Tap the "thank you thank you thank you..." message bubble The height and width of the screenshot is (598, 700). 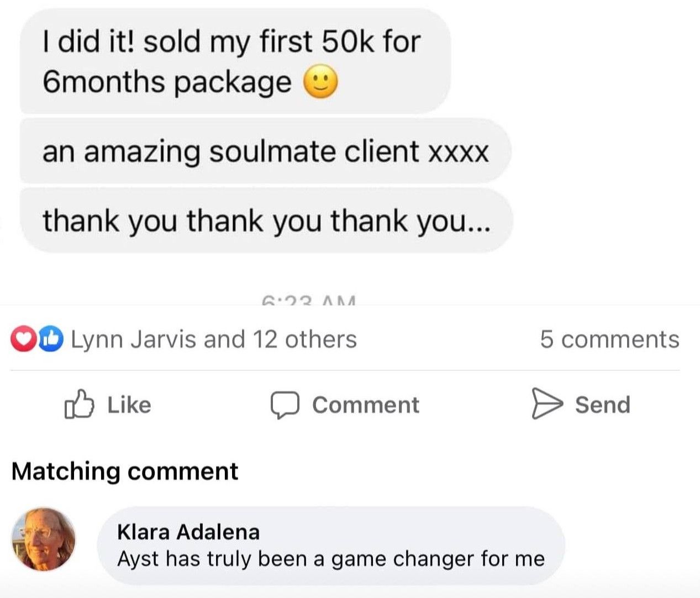tap(265, 221)
